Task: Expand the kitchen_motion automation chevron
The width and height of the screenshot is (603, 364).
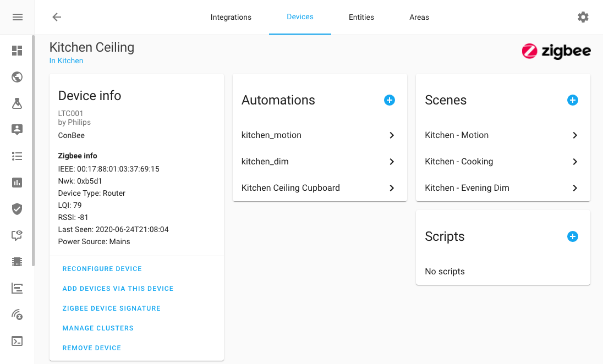Action: tap(392, 135)
